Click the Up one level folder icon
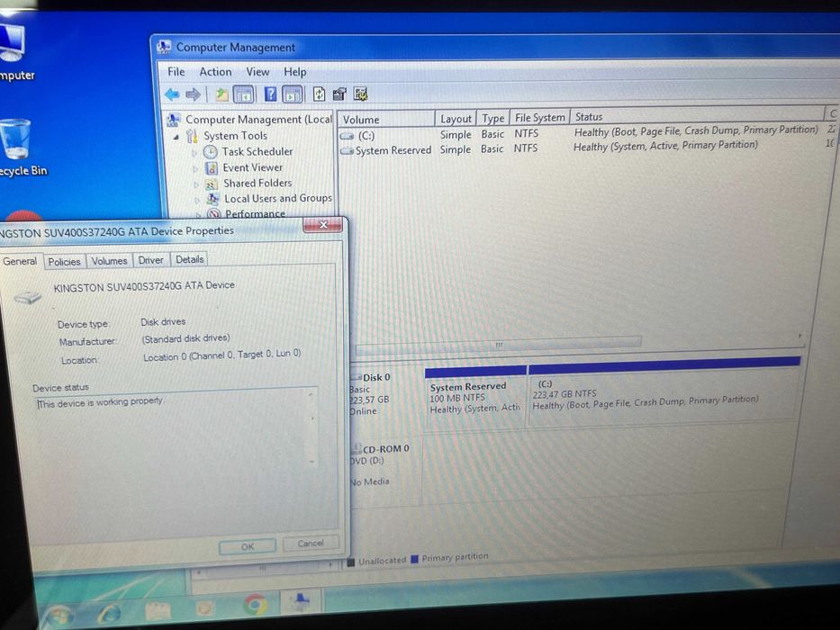Image resolution: width=840 pixels, height=630 pixels. pos(221,94)
